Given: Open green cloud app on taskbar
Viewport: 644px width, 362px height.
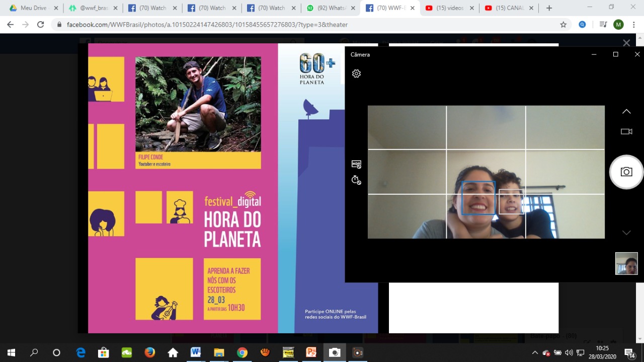Looking at the screenshot, I should click(127, 352).
